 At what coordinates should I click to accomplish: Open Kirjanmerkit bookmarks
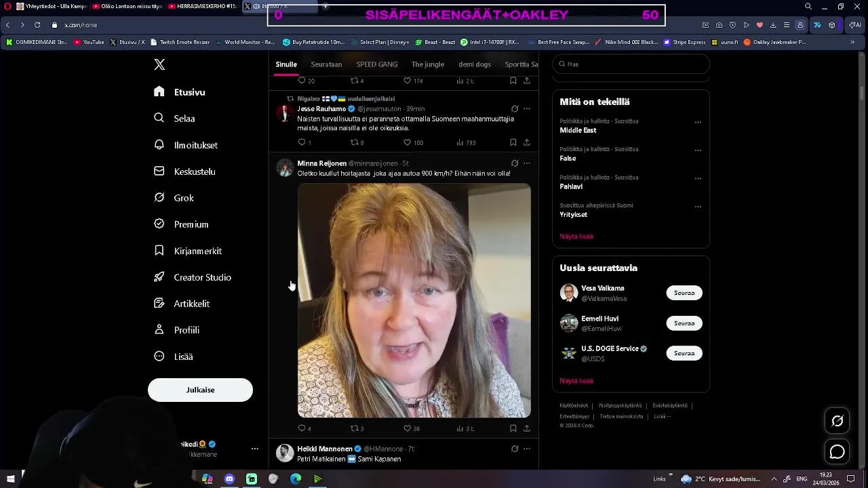188,251
